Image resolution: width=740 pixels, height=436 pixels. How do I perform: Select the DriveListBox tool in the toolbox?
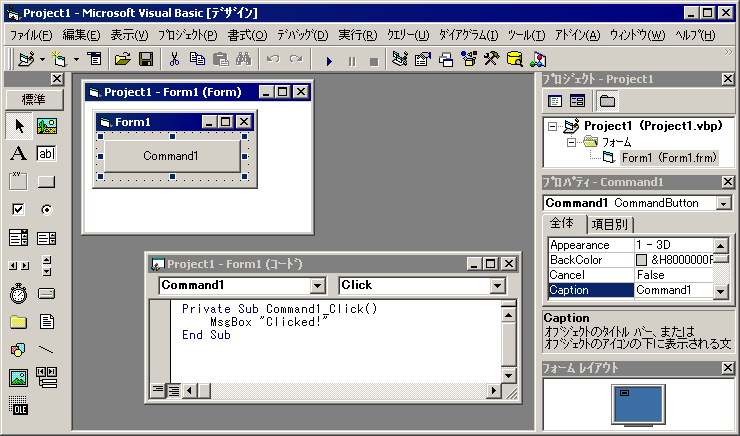click(x=47, y=293)
